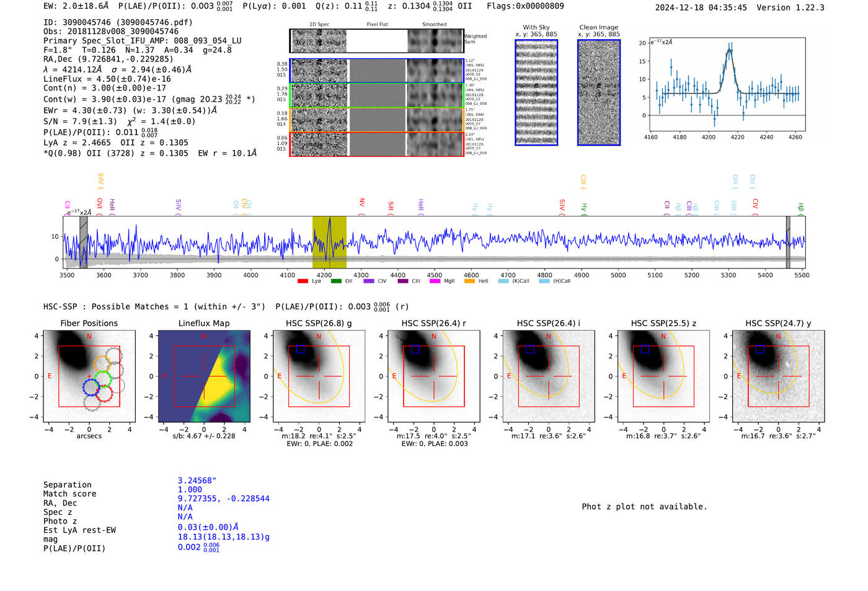Click the blue square marker in HSC g image
Viewport: 868px width, 591px height.
300,349
